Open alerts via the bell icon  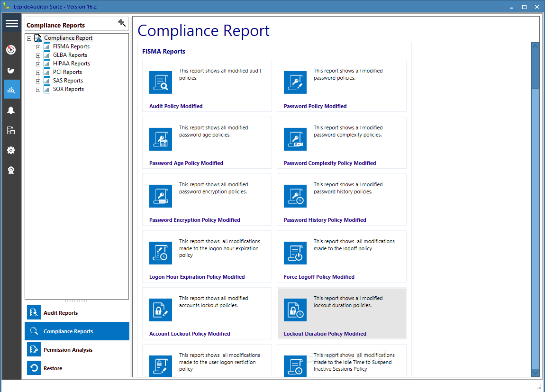[11, 110]
